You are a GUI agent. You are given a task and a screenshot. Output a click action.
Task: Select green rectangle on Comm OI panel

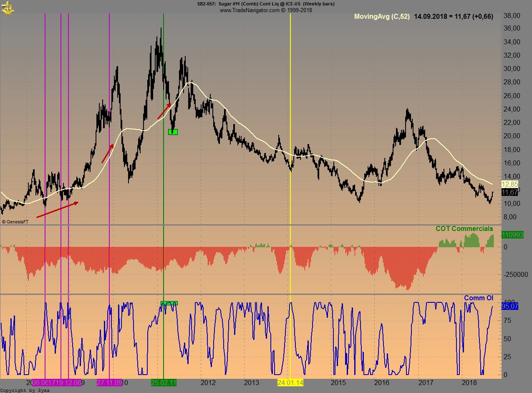click(x=169, y=303)
